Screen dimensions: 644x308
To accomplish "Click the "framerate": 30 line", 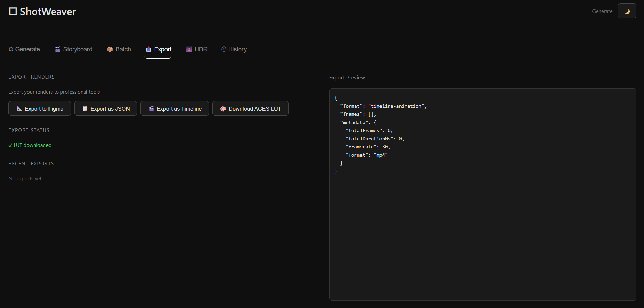I will point(368,147).
